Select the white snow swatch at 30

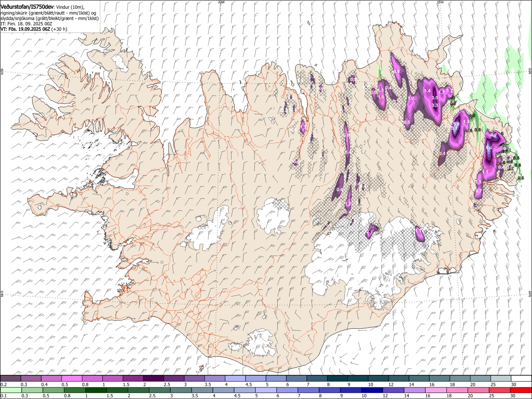[x=521, y=379]
